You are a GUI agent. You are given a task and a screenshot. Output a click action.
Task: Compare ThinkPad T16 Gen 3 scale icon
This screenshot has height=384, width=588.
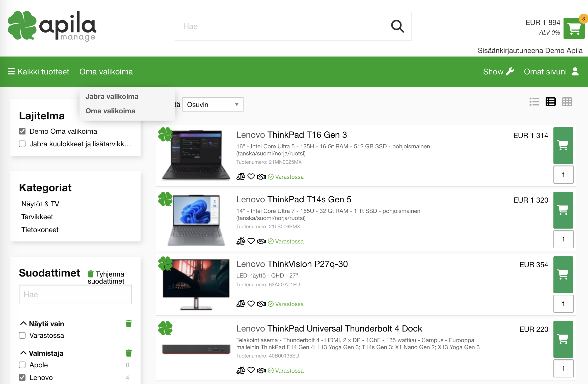pyautogui.click(x=241, y=177)
